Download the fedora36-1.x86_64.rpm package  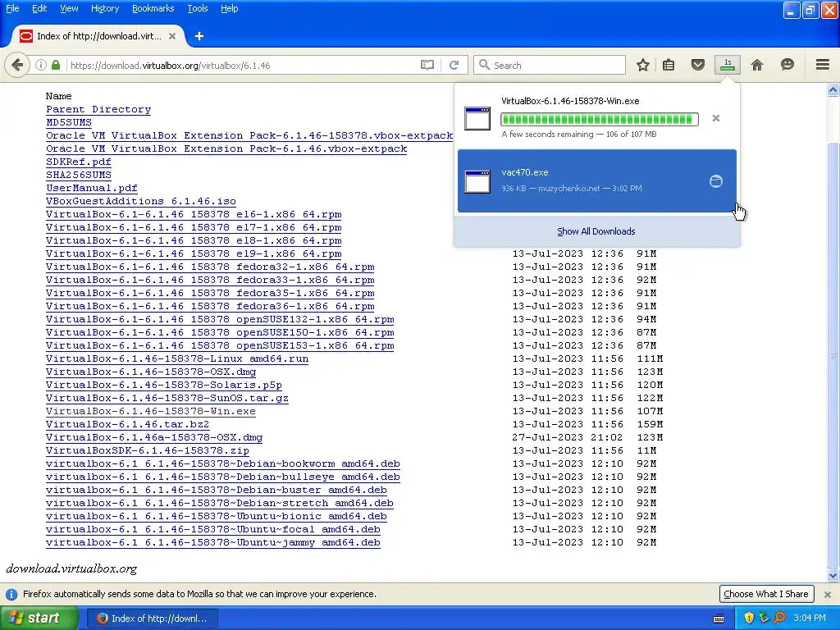(210, 307)
